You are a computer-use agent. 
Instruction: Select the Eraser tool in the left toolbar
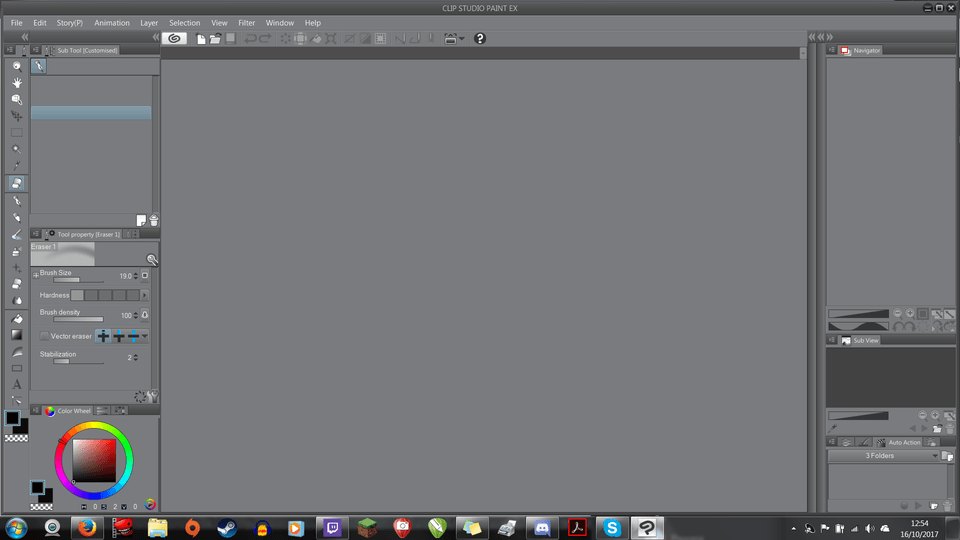[x=17, y=183]
